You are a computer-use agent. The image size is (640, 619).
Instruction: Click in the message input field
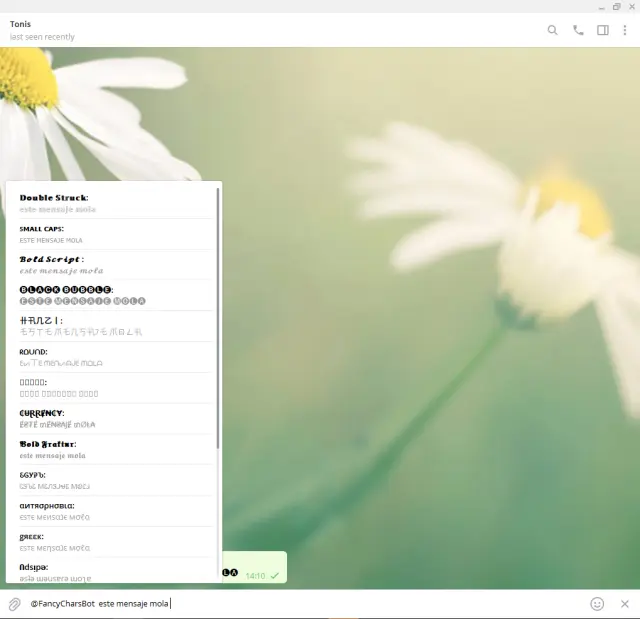[350, 604]
